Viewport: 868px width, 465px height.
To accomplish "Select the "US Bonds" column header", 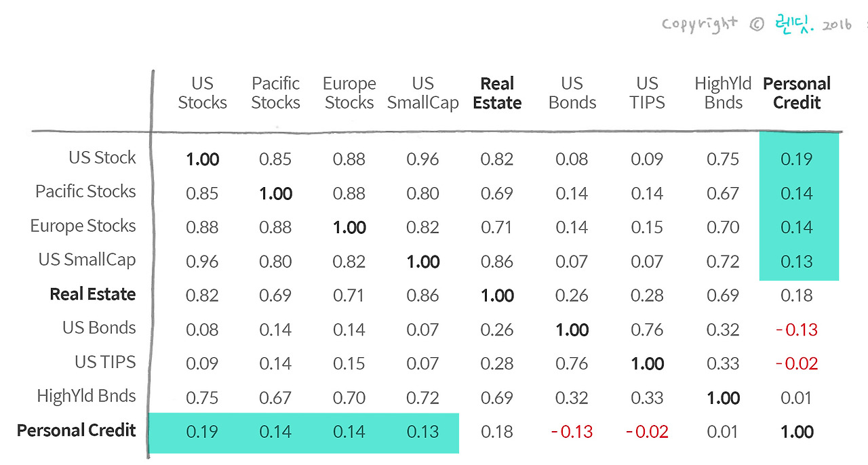I will 572,94.
